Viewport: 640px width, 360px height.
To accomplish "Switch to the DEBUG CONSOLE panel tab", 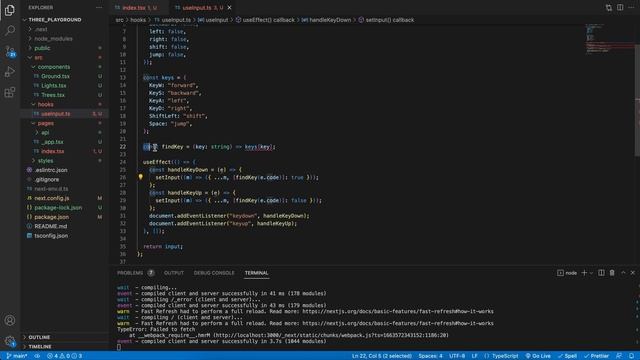I will [x=214, y=273].
